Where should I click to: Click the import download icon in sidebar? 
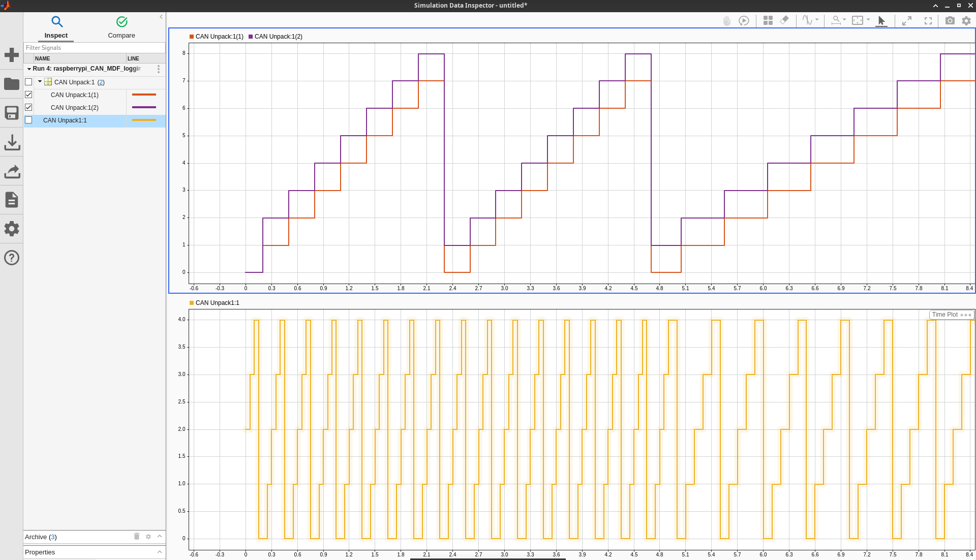click(x=11, y=142)
